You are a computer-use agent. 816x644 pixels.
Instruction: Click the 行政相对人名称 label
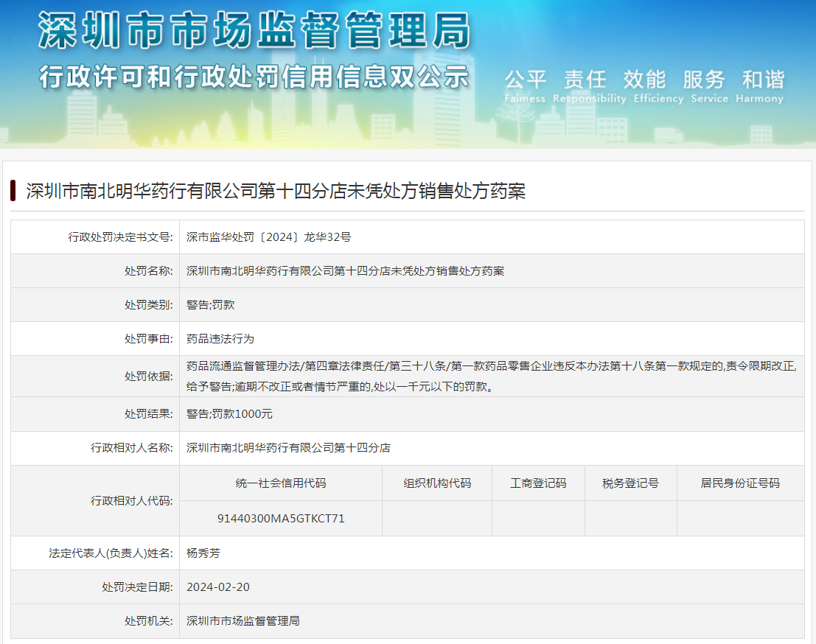click(132, 448)
